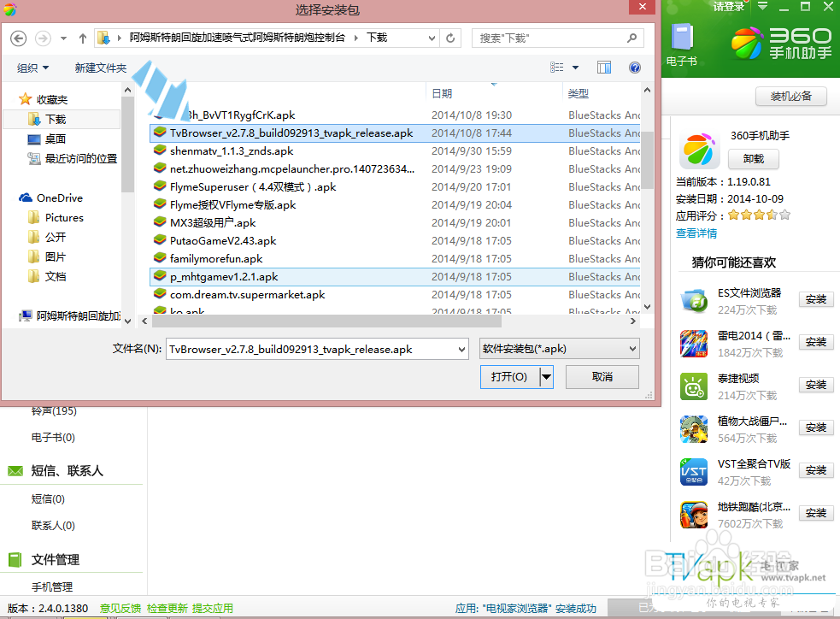Click 请登录 in 360 手机助手

(x=729, y=7)
